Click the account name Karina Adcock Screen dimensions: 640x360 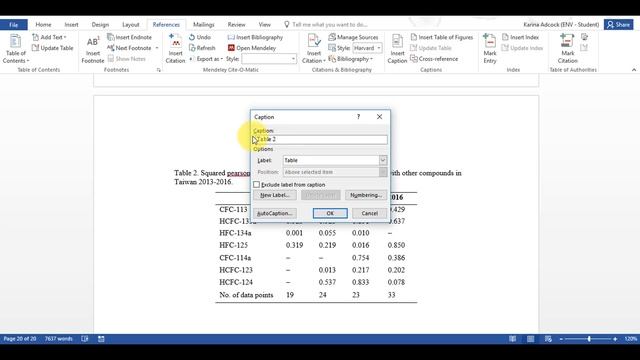tap(561, 24)
